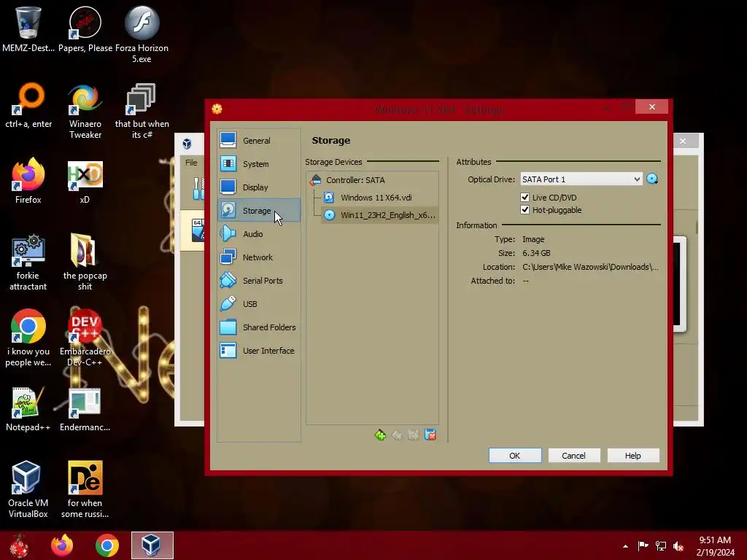
Task: Open ctrl+a, enter desktop shortcut
Action: (x=28, y=106)
